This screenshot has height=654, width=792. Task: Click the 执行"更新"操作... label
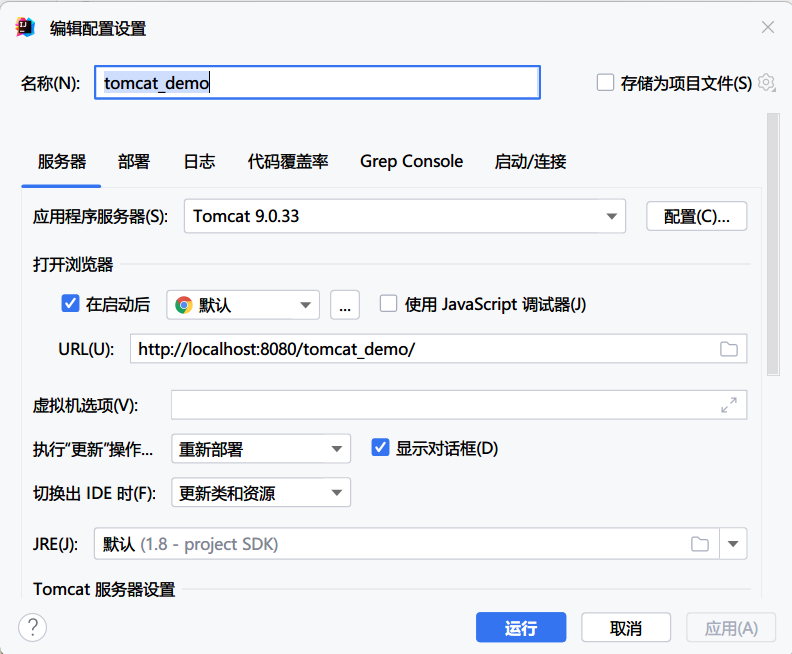click(x=93, y=449)
